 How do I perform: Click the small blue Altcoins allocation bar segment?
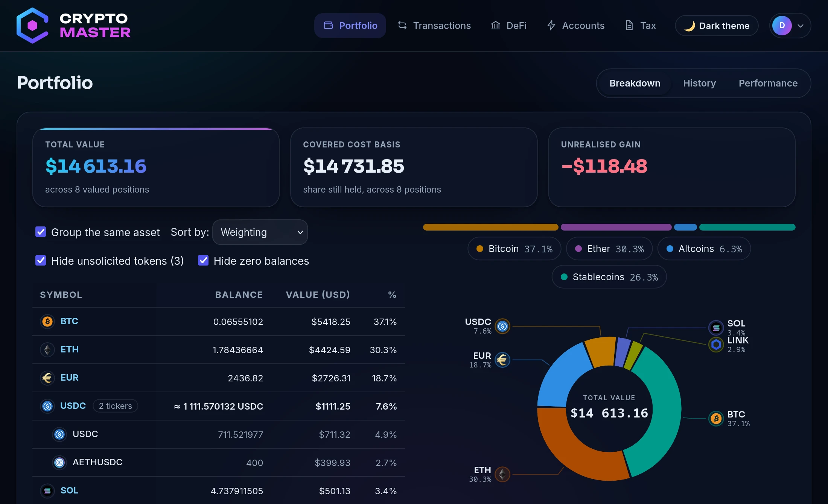pos(685,227)
